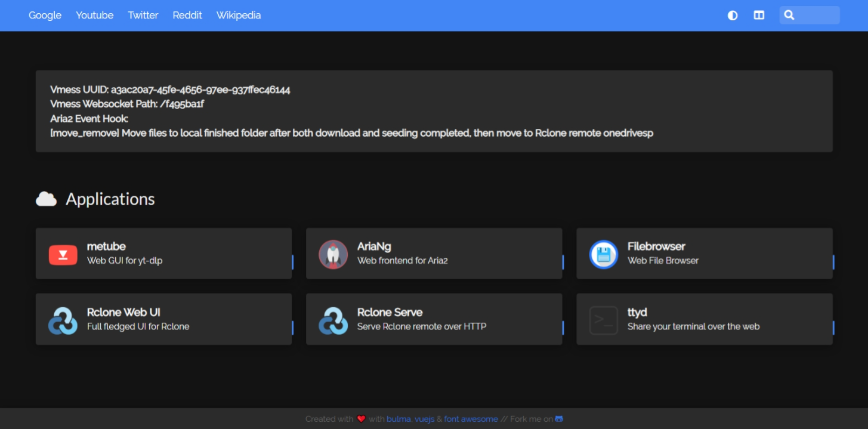Switch layout with the columns icon
Viewport: 868px width, 429px height.
759,16
